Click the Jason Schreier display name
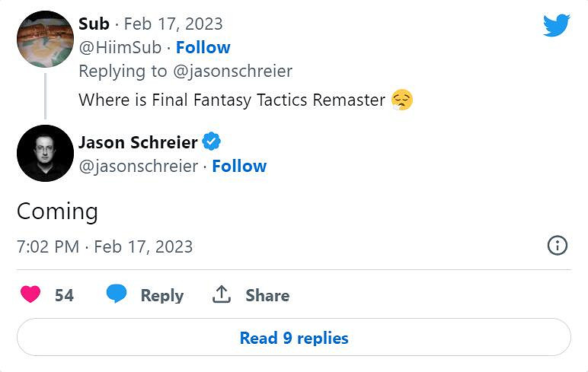The height and width of the screenshot is (372, 588). pos(138,142)
